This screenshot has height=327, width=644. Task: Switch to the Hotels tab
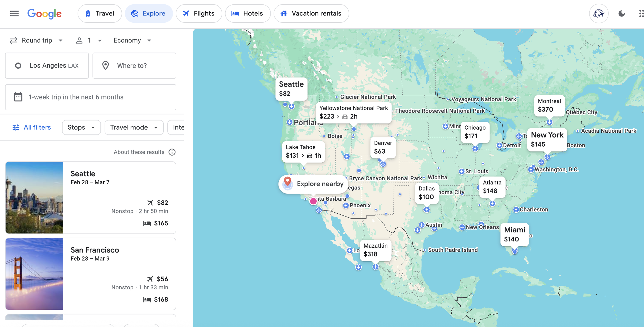(248, 13)
